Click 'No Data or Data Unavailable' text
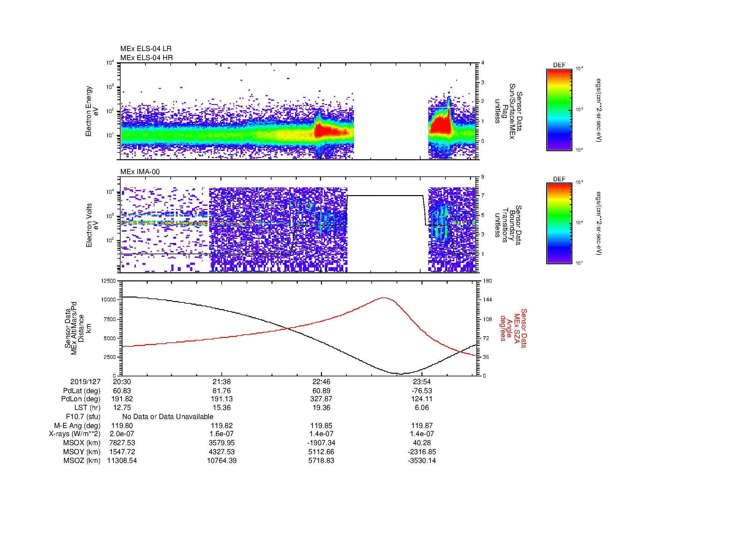Image resolution: width=756 pixels, height=534 pixels. (x=168, y=417)
